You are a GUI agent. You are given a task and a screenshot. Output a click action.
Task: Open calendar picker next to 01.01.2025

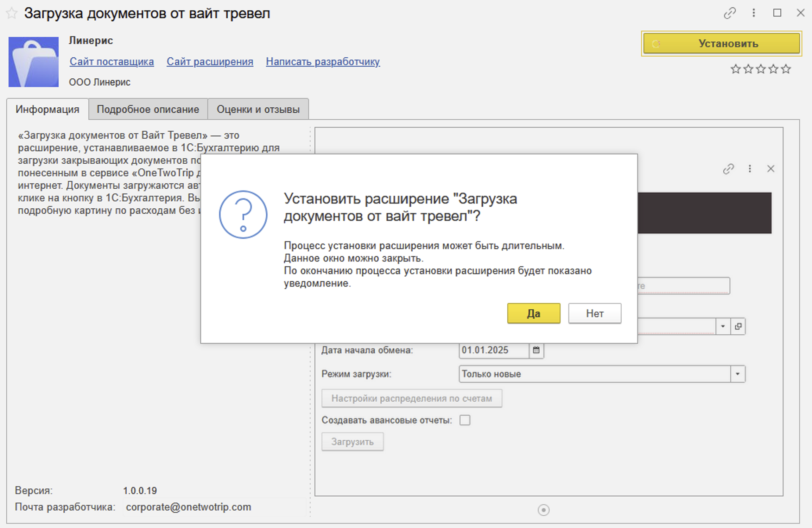(x=536, y=350)
